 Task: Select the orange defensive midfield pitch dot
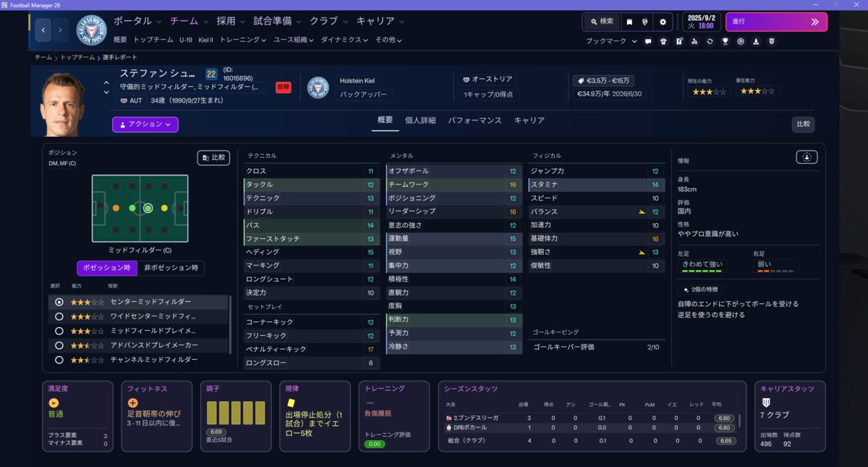tap(116, 208)
